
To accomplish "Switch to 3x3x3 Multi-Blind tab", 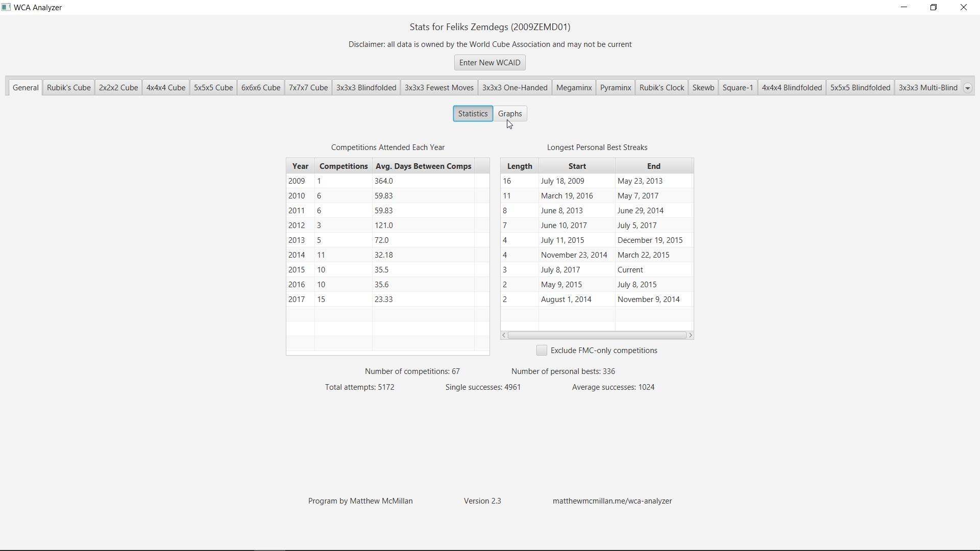I will click(x=928, y=88).
